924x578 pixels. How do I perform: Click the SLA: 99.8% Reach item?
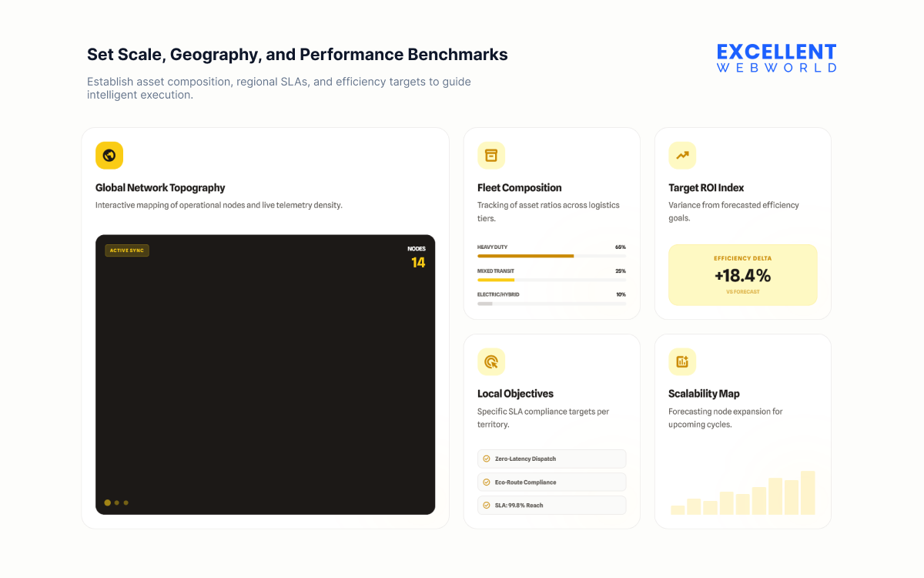(551, 505)
